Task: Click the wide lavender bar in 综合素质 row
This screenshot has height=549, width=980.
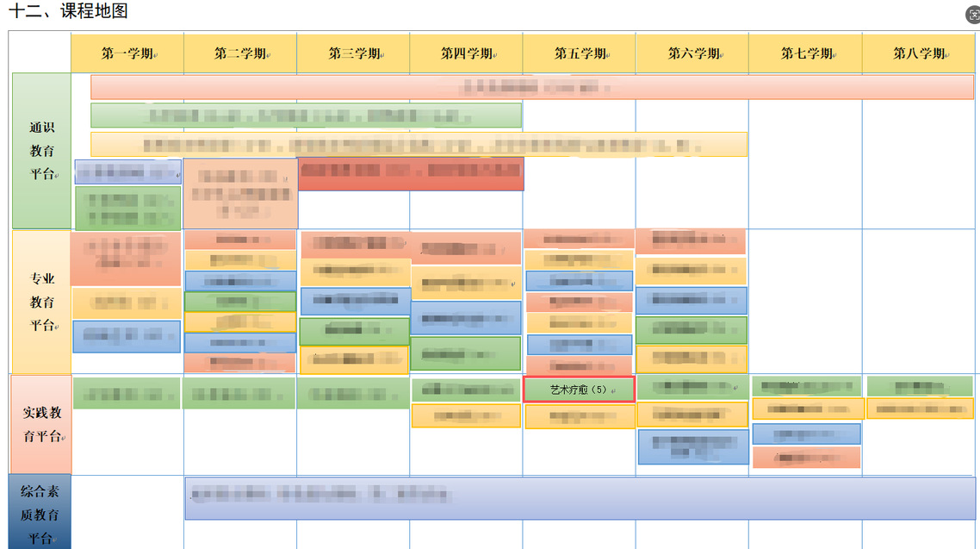Action: pyautogui.click(x=580, y=498)
